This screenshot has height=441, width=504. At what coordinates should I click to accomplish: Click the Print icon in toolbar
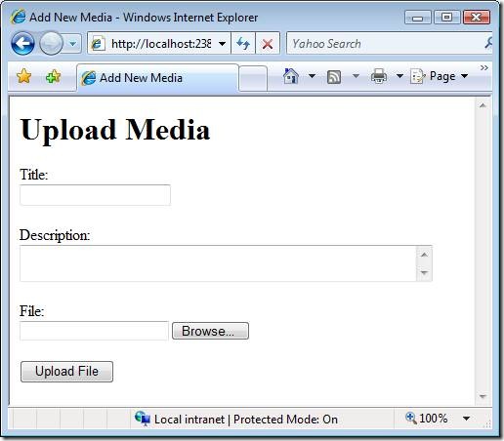point(379,76)
